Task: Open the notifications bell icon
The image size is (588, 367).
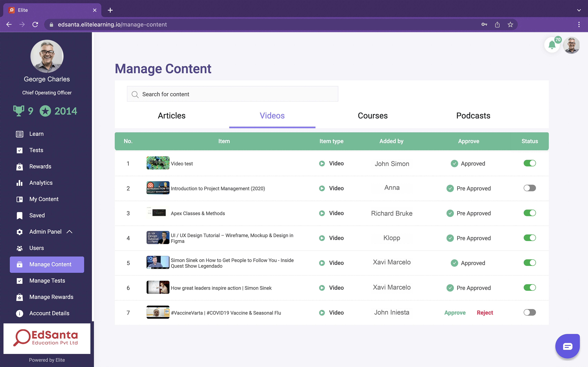Action: coord(552,45)
